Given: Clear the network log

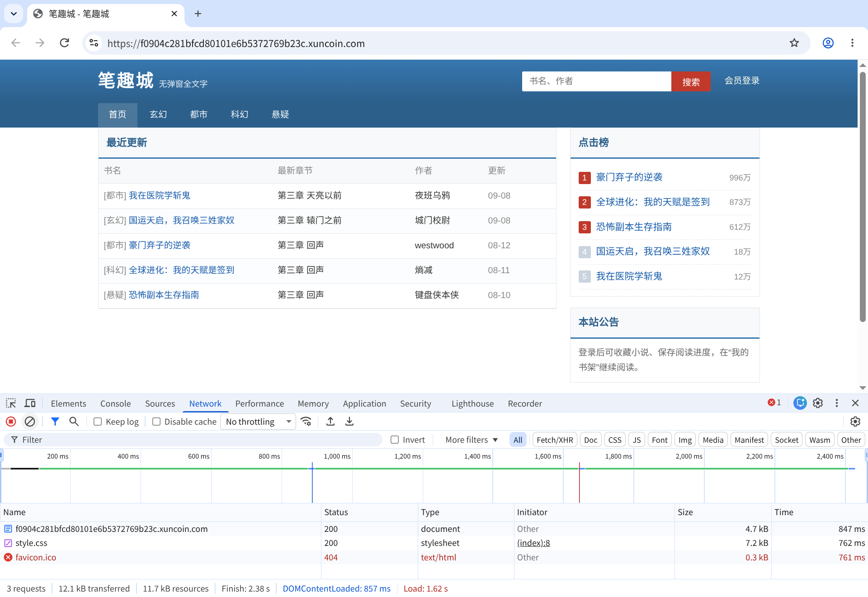Looking at the screenshot, I should 30,422.
